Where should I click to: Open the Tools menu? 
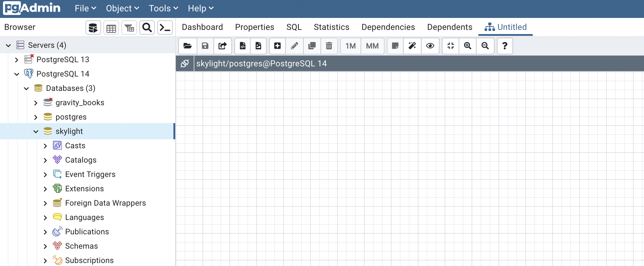point(163,8)
